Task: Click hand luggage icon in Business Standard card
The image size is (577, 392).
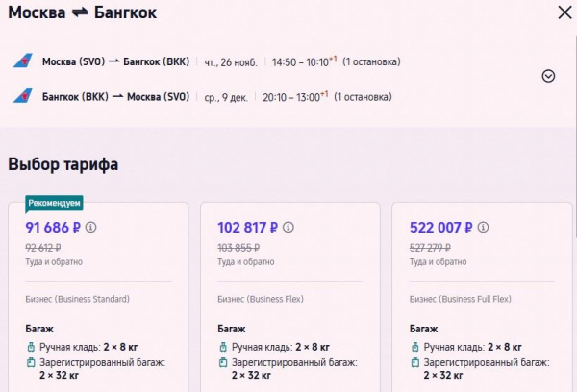Action: (x=31, y=347)
